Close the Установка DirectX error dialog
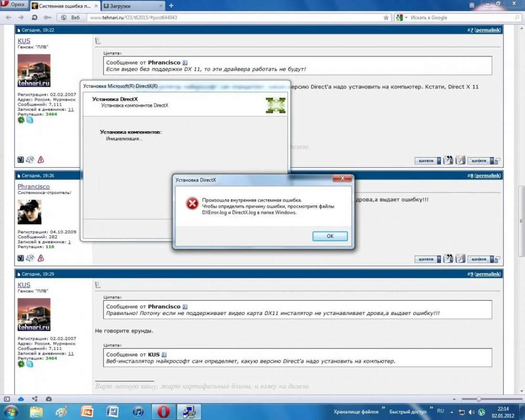The width and height of the screenshot is (525, 420). click(x=342, y=178)
